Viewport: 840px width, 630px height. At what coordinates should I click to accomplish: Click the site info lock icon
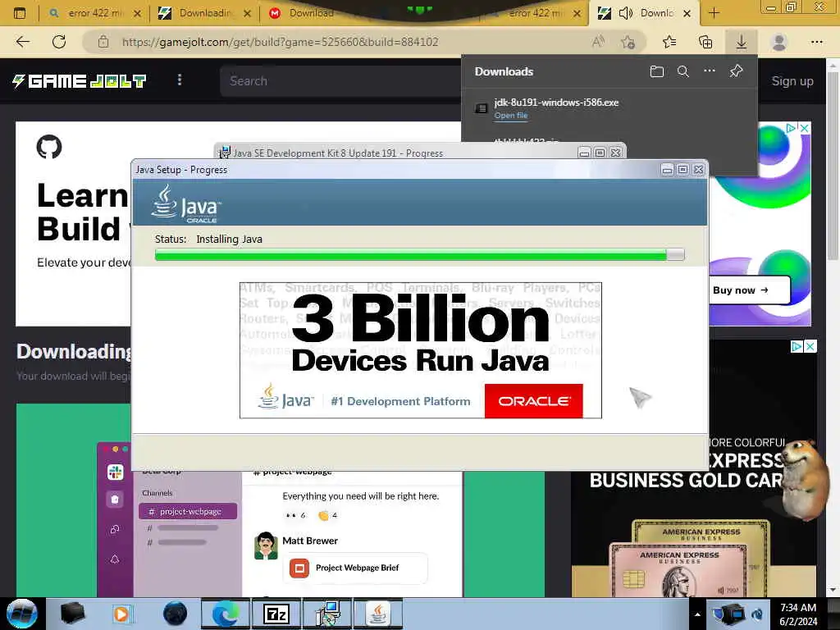tap(103, 42)
